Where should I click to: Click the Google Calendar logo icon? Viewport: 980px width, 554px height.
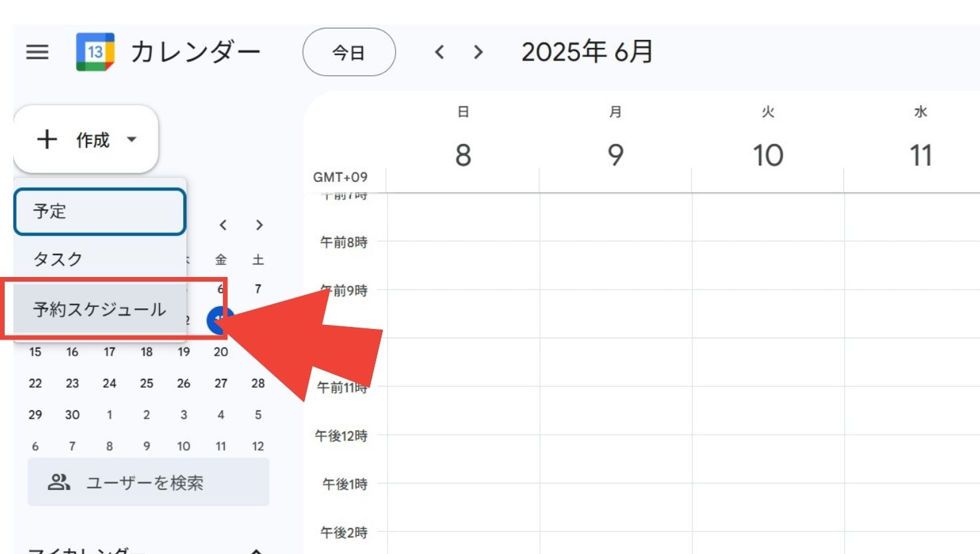95,52
